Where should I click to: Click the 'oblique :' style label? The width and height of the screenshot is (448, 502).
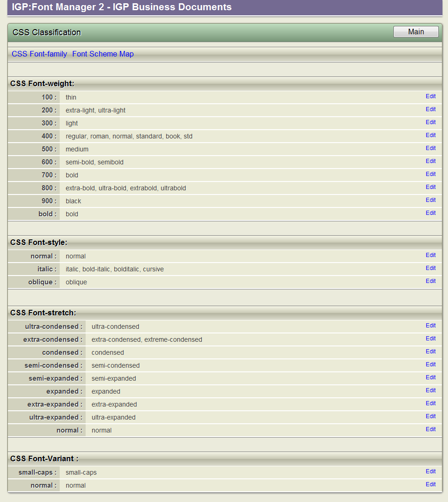[x=42, y=282]
